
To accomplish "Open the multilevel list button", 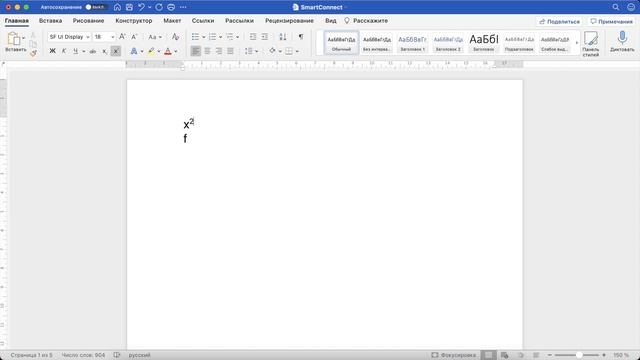I will point(230,37).
